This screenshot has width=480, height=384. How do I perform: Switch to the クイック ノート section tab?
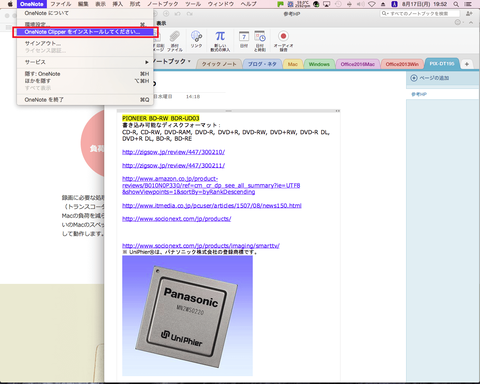click(x=219, y=64)
